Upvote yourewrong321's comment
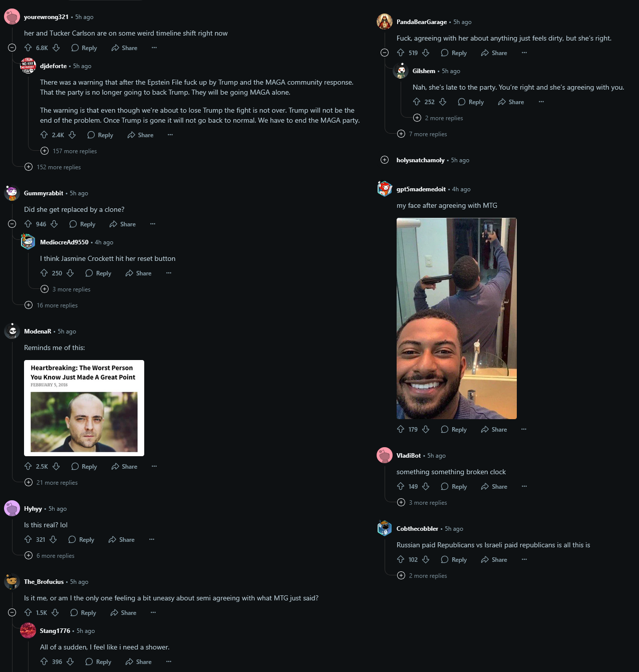Viewport: 639px width, 672px height. coord(28,48)
